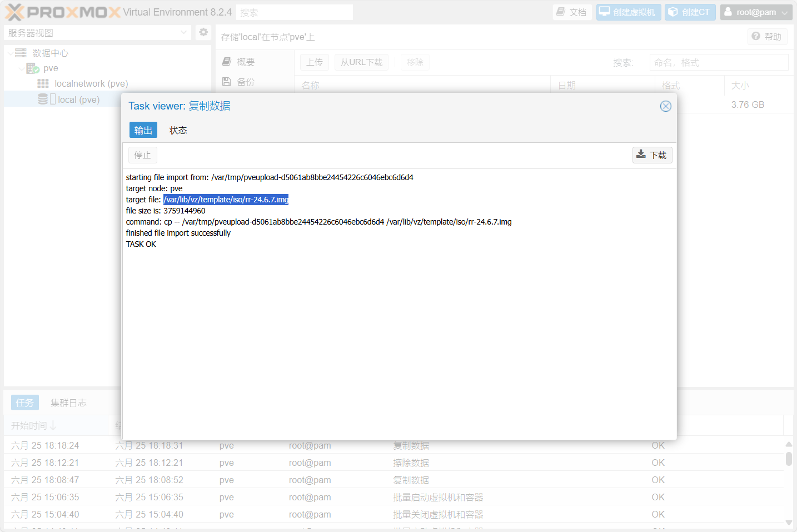Select the 输出 tab
This screenshot has width=797, height=532.
point(143,130)
